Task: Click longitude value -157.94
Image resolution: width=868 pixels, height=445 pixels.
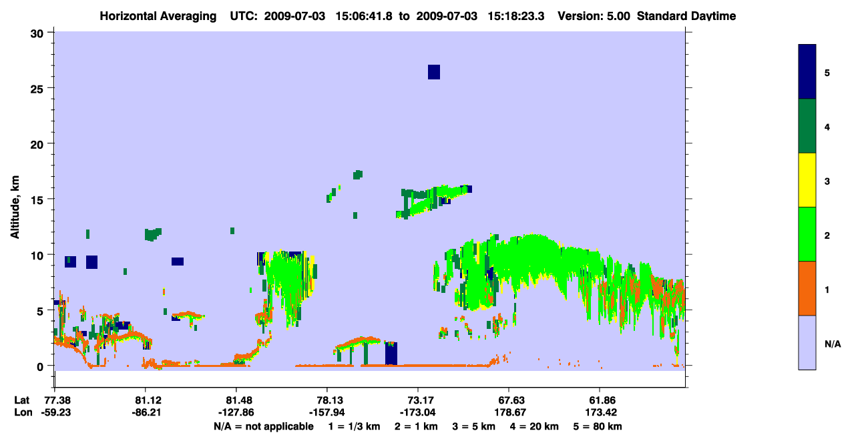Action: [x=327, y=412]
